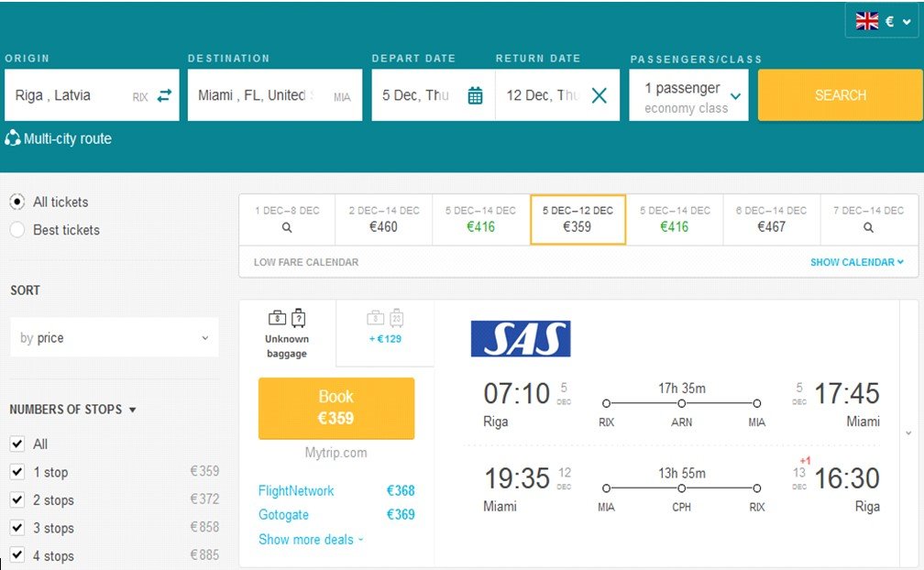
Task: Click the 19:35 departure time from Miami
Action: click(x=517, y=478)
